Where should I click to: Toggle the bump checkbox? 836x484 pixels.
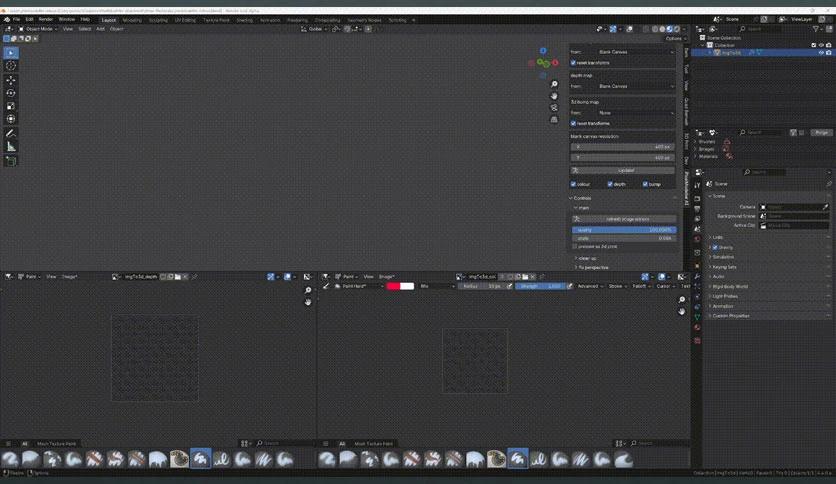[x=645, y=184]
